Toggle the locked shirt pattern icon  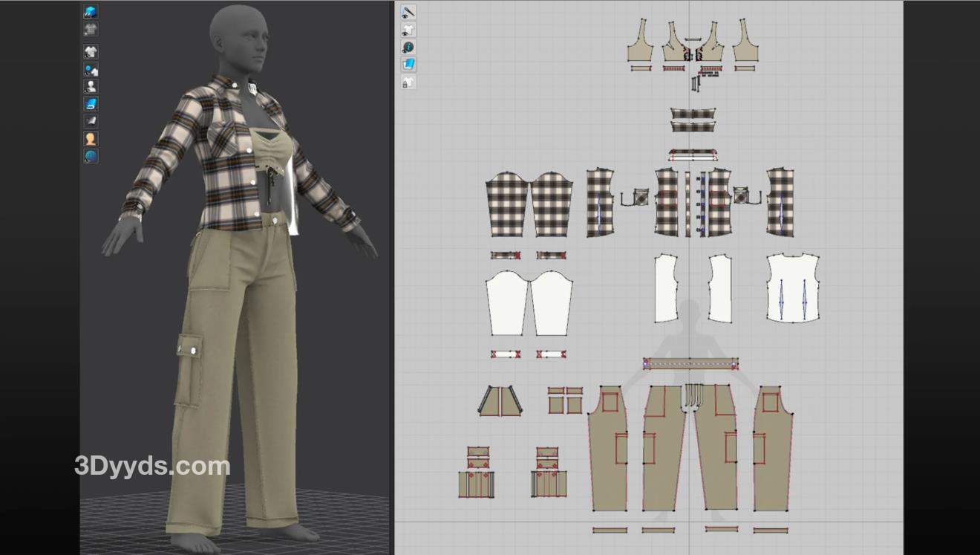point(408,82)
